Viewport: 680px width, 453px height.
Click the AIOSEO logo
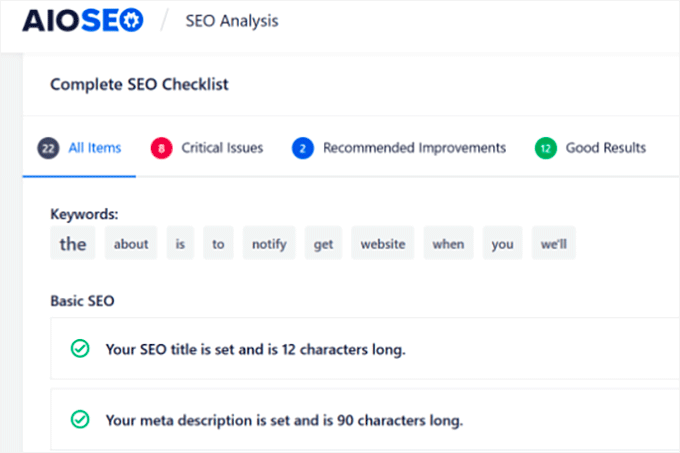pyautogui.click(x=82, y=20)
